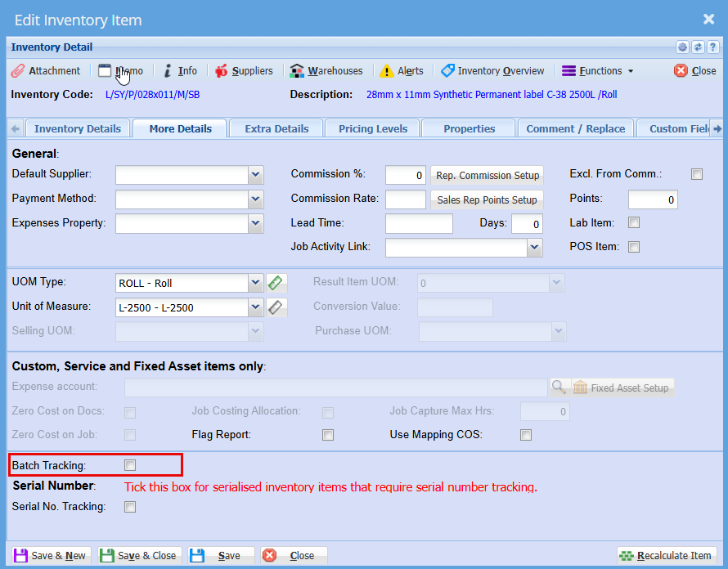Open the Comment / Replace tab
Image resolution: width=728 pixels, height=569 pixels.
pos(575,128)
